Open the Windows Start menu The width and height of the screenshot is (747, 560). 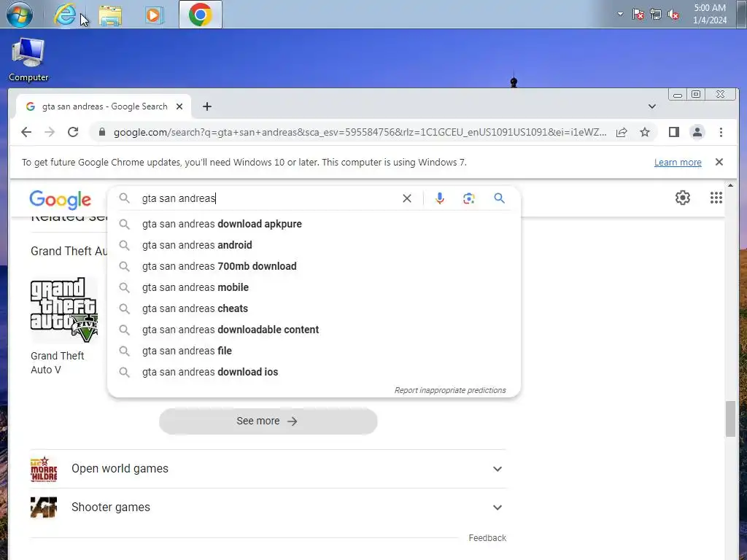pyautogui.click(x=20, y=15)
